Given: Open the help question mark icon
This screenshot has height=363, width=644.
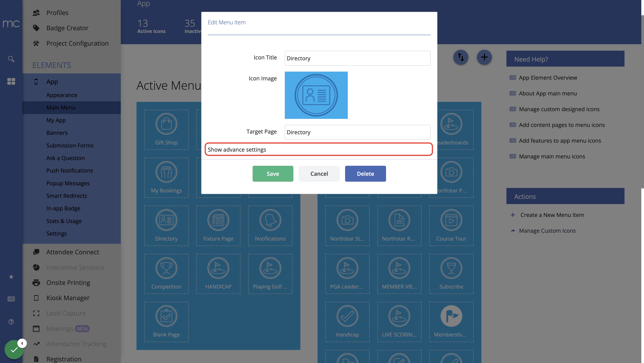Looking at the screenshot, I should coord(11,322).
